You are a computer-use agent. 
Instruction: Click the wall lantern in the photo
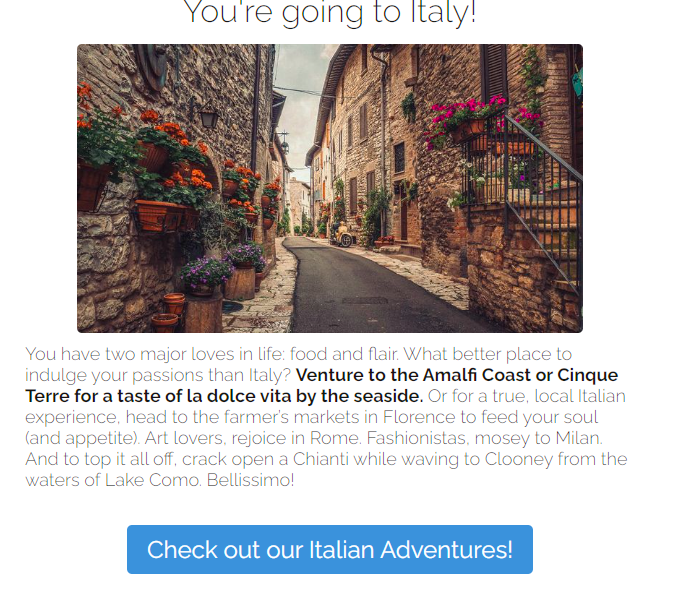click(208, 117)
